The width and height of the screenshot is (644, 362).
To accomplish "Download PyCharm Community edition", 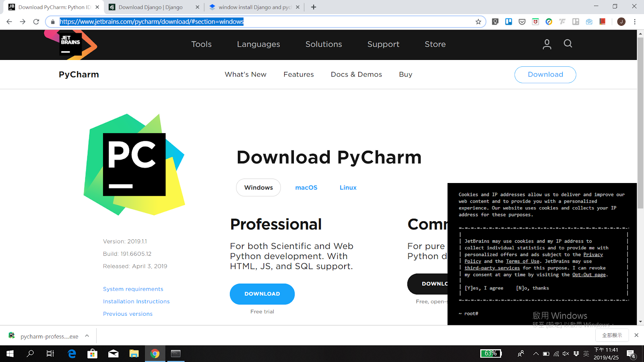I will click(x=427, y=284).
